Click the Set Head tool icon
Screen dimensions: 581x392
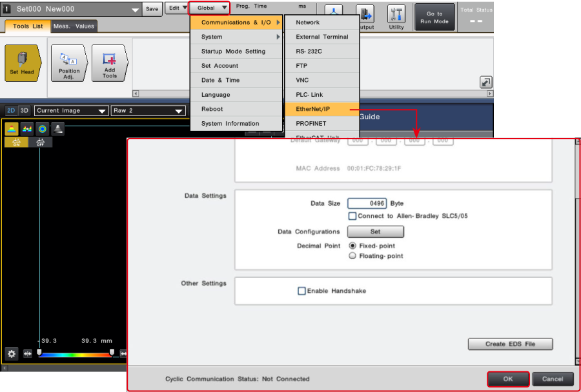(x=23, y=63)
